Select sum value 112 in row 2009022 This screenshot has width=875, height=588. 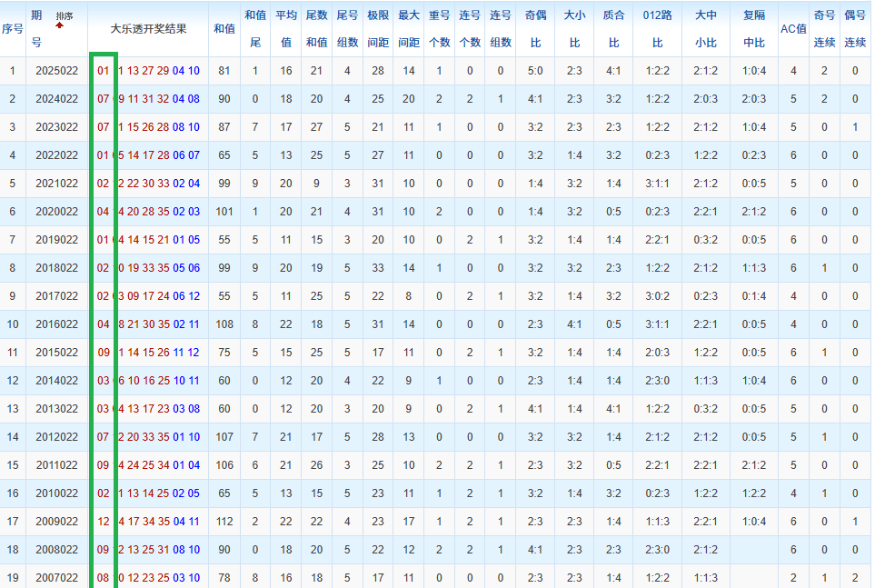[224, 522]
